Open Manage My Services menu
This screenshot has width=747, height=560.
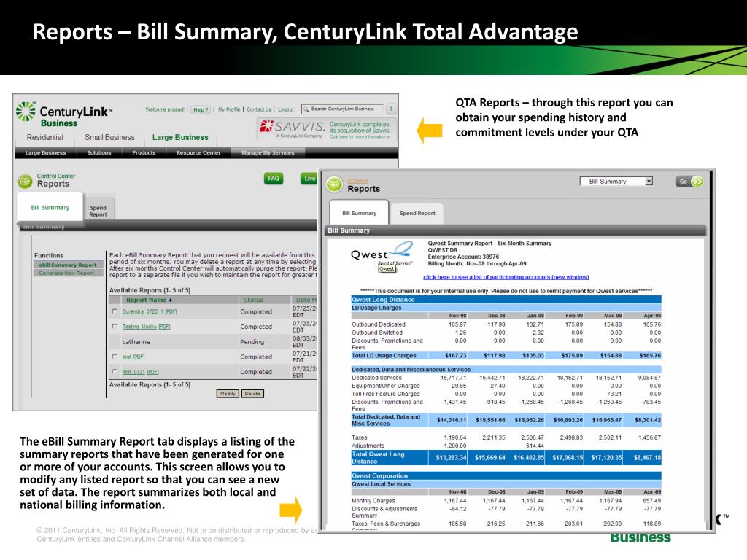coord(268,153)
